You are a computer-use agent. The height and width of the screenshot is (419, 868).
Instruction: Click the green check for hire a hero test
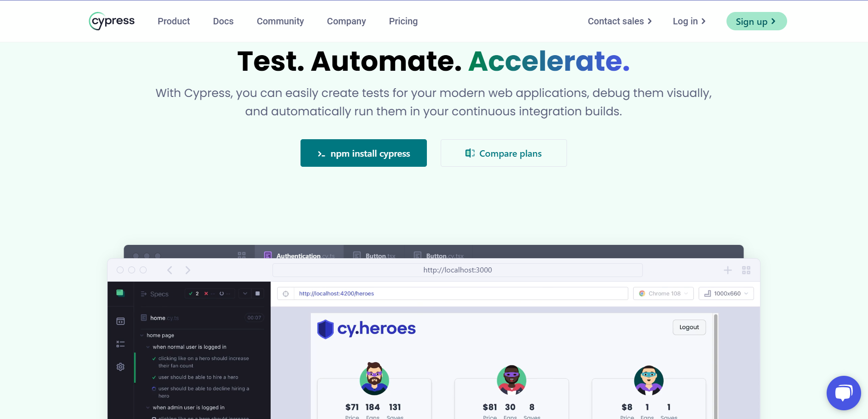click(x=154, y=377)
